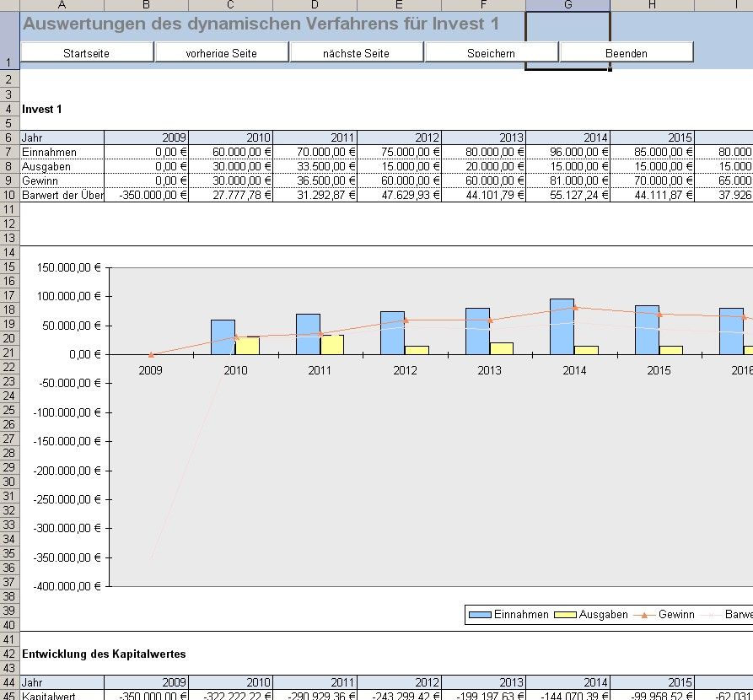Select Barwert value 31.292,87 €

[315, 195]
